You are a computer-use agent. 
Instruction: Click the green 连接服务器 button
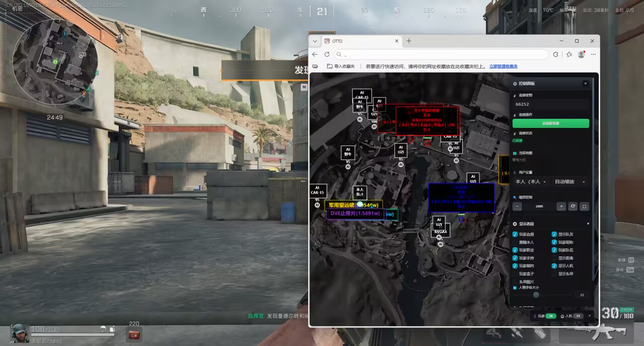pyautogui.click(x=550, y=123)
